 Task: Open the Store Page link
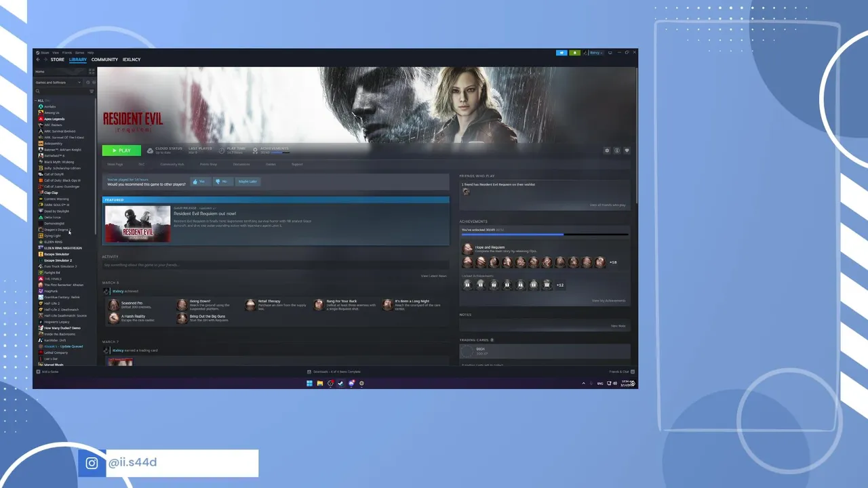[x=115, y=164]
